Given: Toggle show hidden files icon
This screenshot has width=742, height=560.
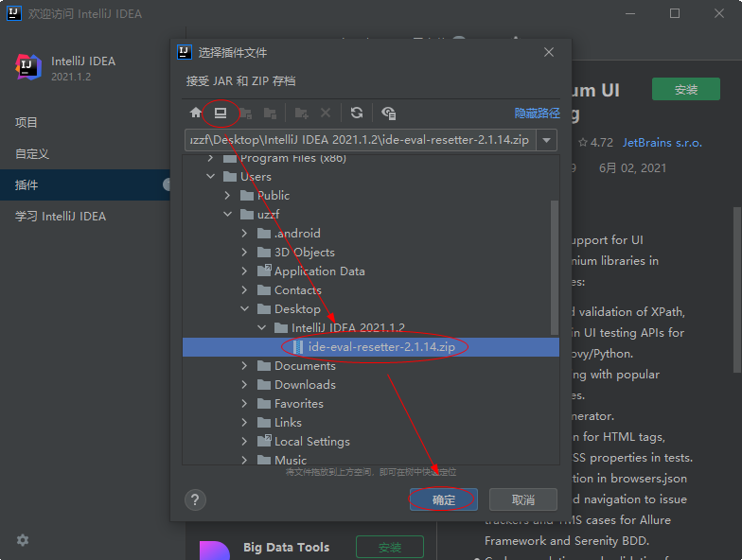Looking at the screenshot, I should 388,114.
